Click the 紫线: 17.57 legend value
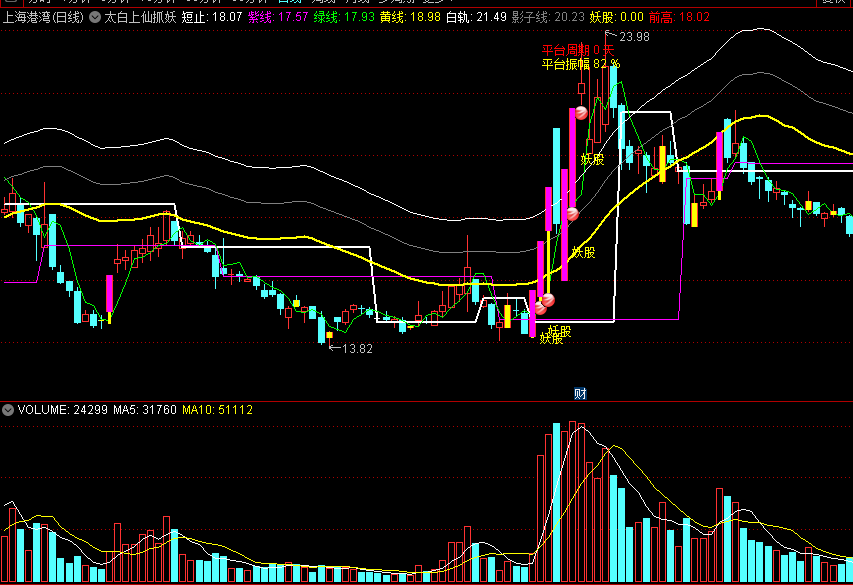 coord(278,17)
